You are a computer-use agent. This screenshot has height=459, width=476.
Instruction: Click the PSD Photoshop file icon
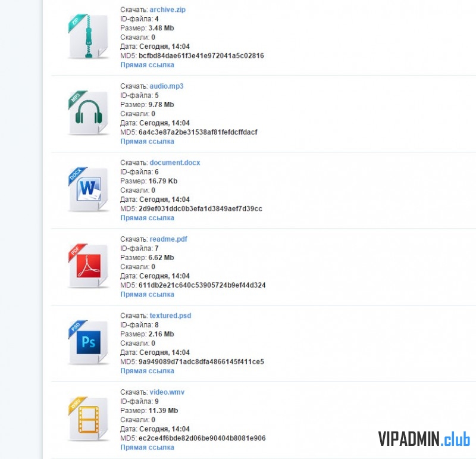pos(88,342)
